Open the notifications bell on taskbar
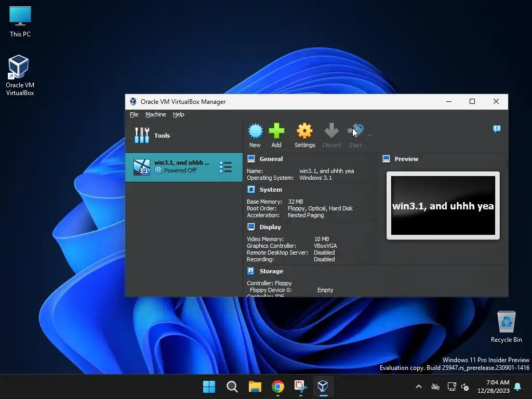This screenshot has height=399, width=532. tap(518, 387)
